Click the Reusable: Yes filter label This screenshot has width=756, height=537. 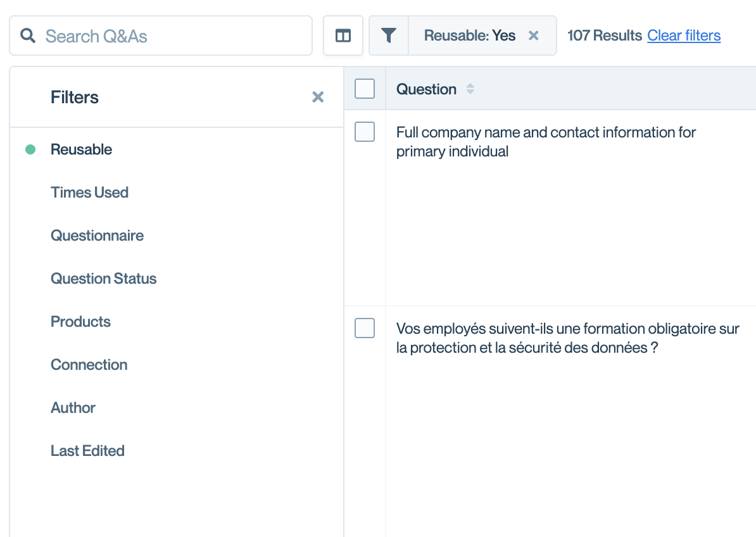pyautogui.click(x=470, y=35)
